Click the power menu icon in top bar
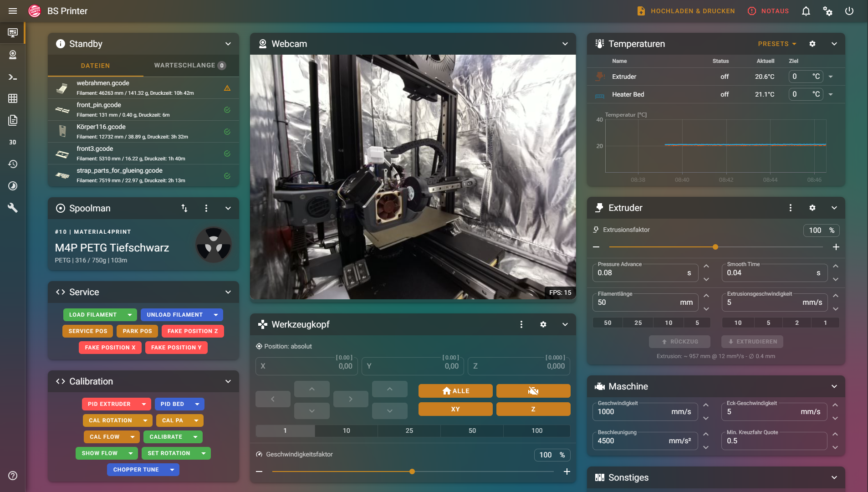This screenshot has height=492, width=868. [x=849, y=11]
